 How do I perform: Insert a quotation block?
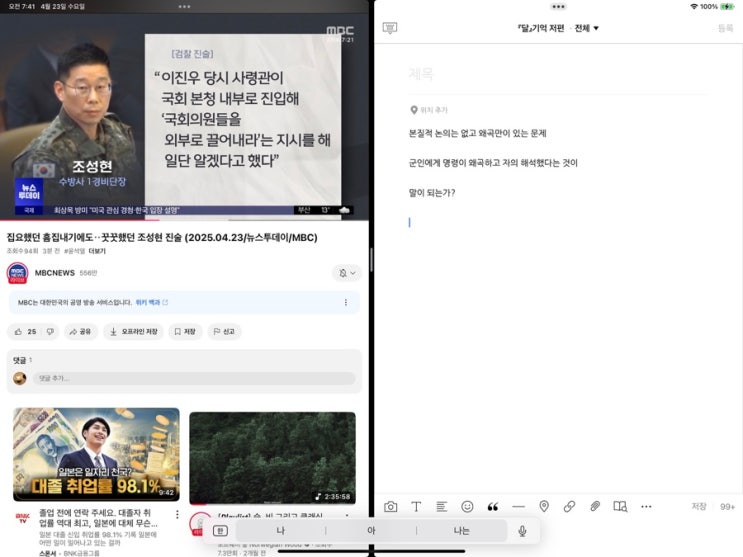pyautogui.click(x=493, y=507)
